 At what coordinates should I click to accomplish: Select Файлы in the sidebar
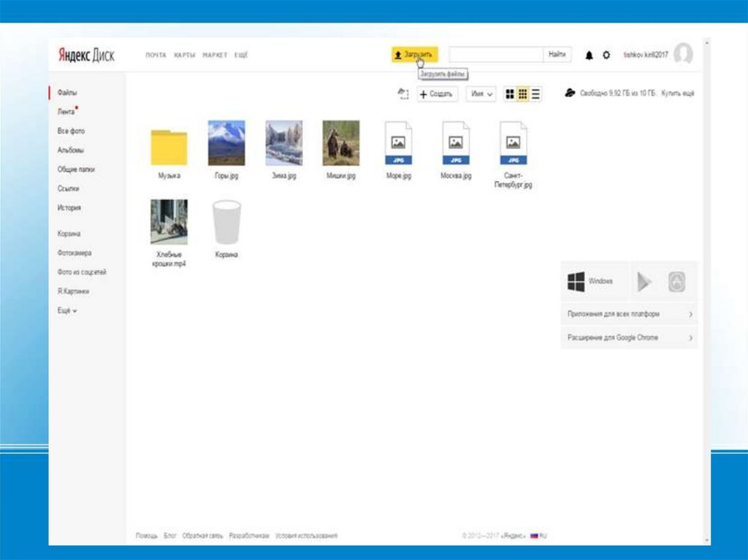coord(67,93)
